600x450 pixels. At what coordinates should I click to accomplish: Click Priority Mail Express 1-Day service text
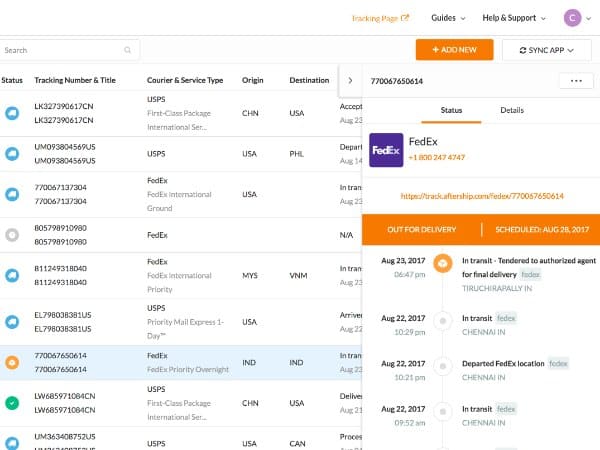point(185,329)
